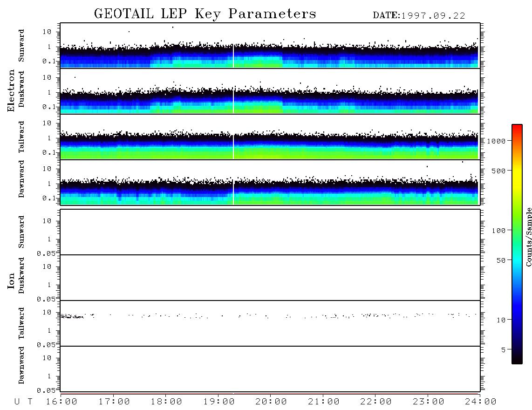Click the "100" color scale value
Viewport: 532px width, 410px height.
[x=498, y=231]
